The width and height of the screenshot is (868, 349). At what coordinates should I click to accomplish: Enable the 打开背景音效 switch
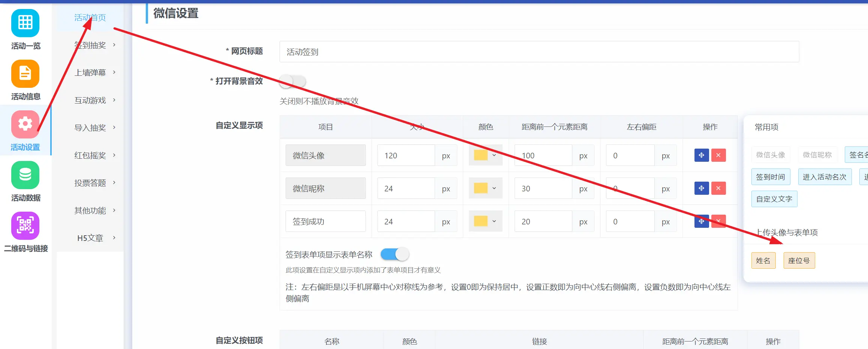click(x=293, y=81)
